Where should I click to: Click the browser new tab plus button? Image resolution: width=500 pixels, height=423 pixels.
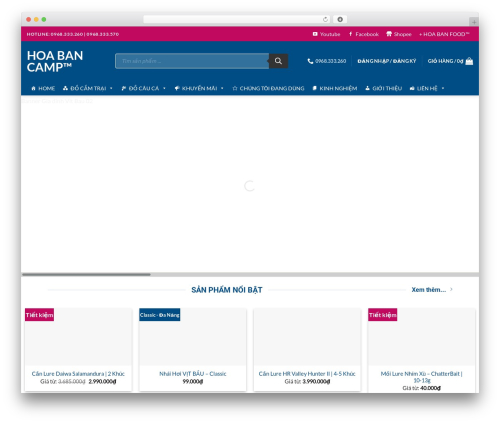pos(474,22)
